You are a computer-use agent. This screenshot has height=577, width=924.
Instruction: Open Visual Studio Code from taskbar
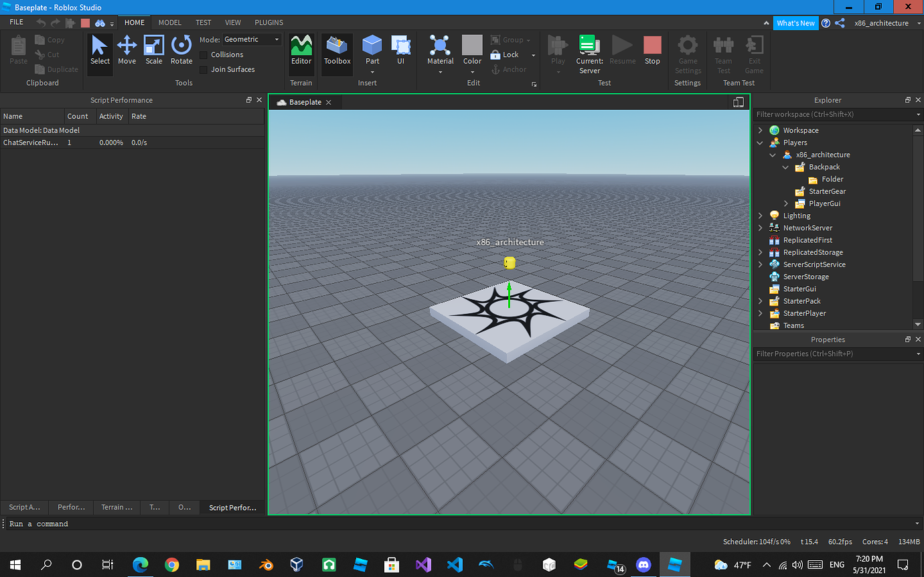click(x=455, y=564)
